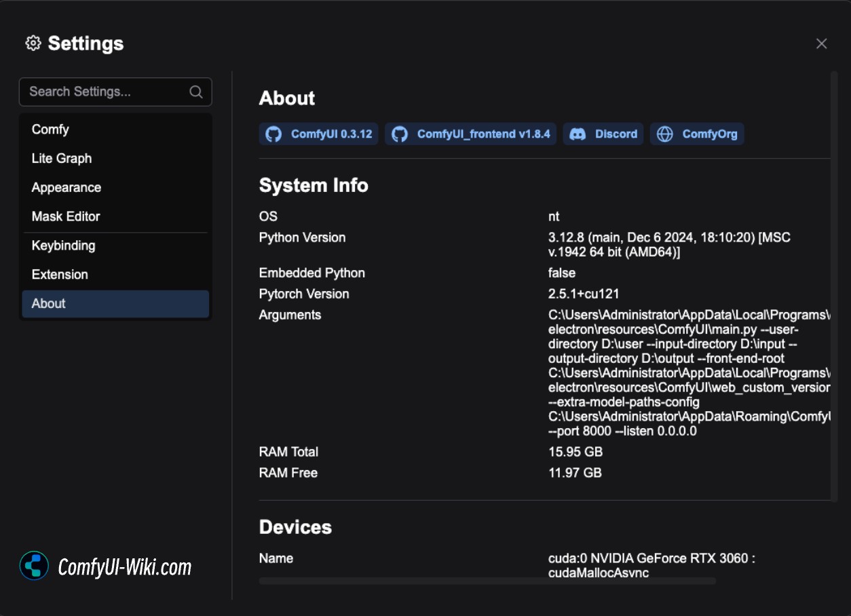Viewport: 851px width, 616px height.
Task: Click the Discord logo icon
Action: (x=578, y=134)
